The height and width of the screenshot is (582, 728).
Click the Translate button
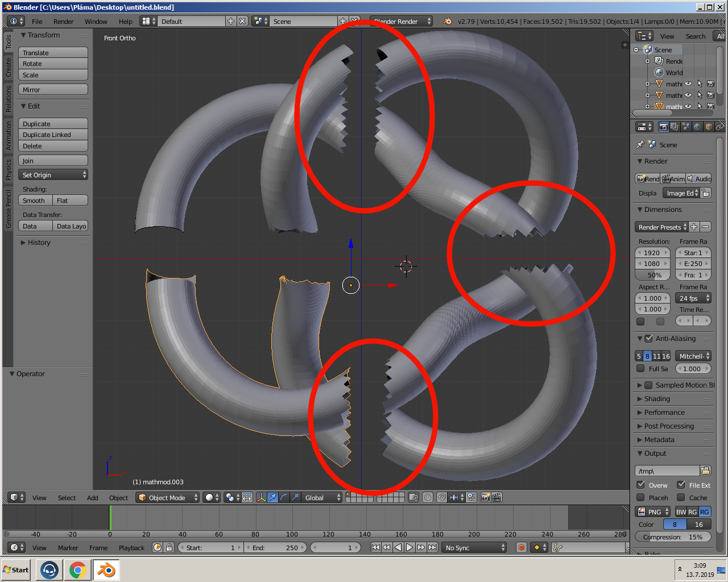pyautogui.click(x=53, y=52)
